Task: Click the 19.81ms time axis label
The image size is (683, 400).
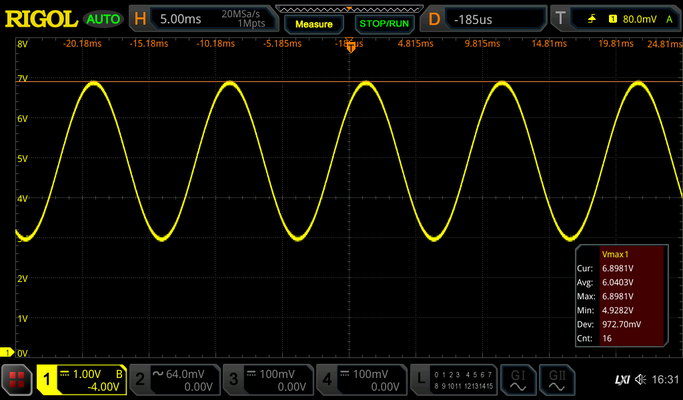Action: pos(615,44)
